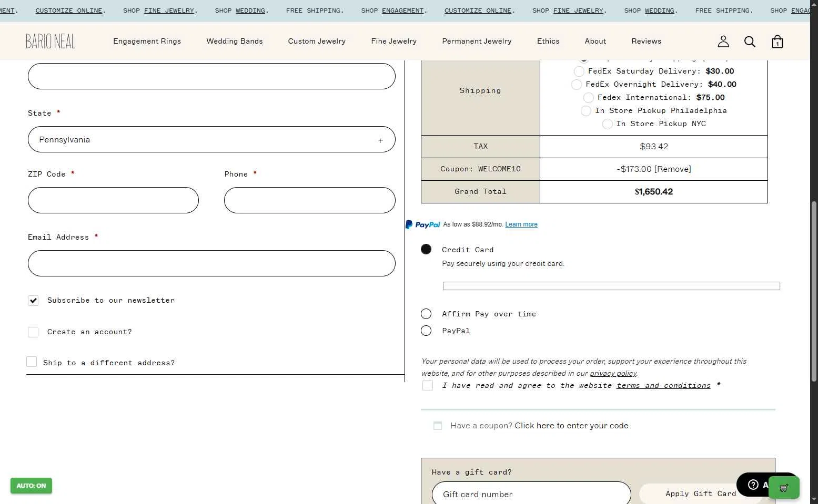Click the Grand Total amount $1,650.42
The image size is (818, 504).
654,192
